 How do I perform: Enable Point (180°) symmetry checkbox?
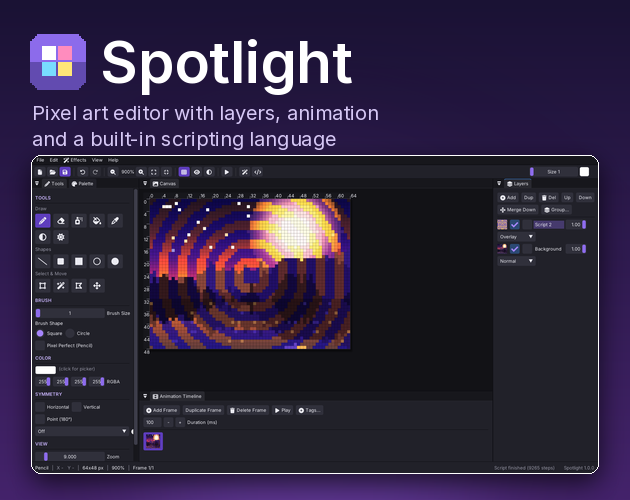[x=40, y=419]
